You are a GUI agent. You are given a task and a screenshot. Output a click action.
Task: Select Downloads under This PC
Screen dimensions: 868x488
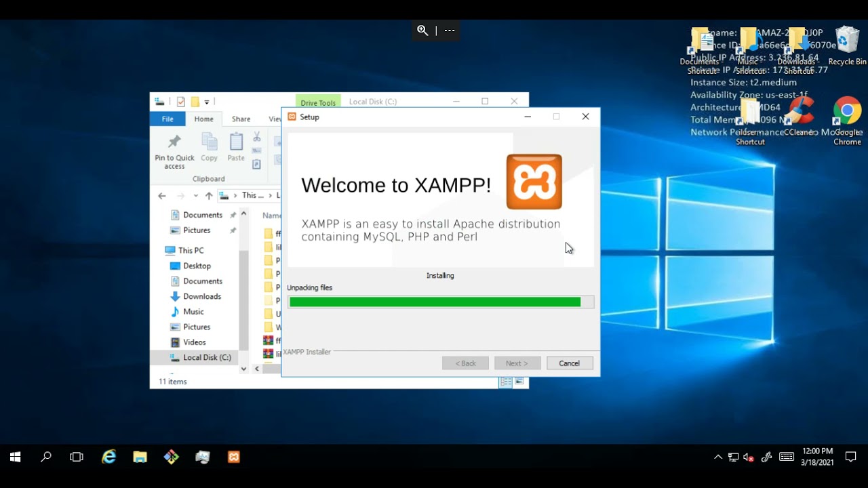coord(202,296)
